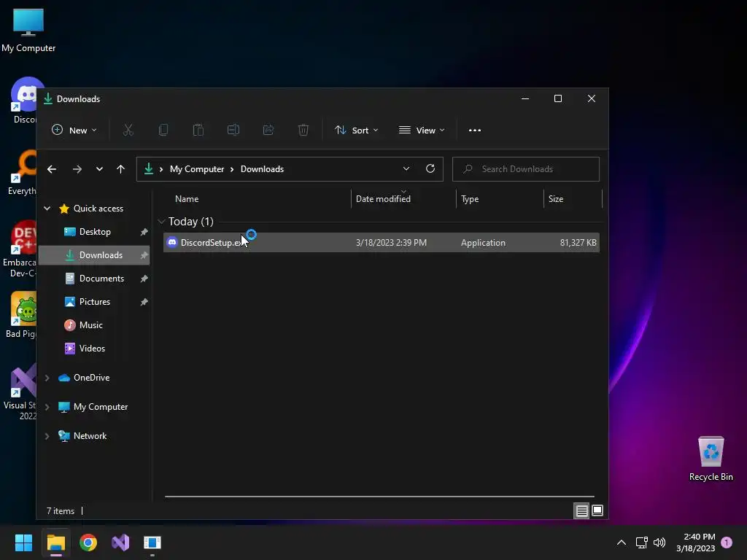This screenshot has width=747, height=560.
Task: Open the See more ellipsis menu
Action: (x=474, y=130)
